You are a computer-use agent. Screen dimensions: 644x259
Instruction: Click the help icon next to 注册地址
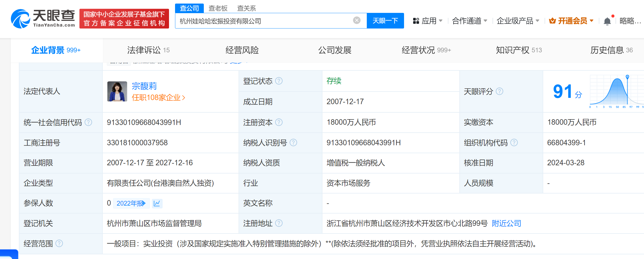coord(279,223)
